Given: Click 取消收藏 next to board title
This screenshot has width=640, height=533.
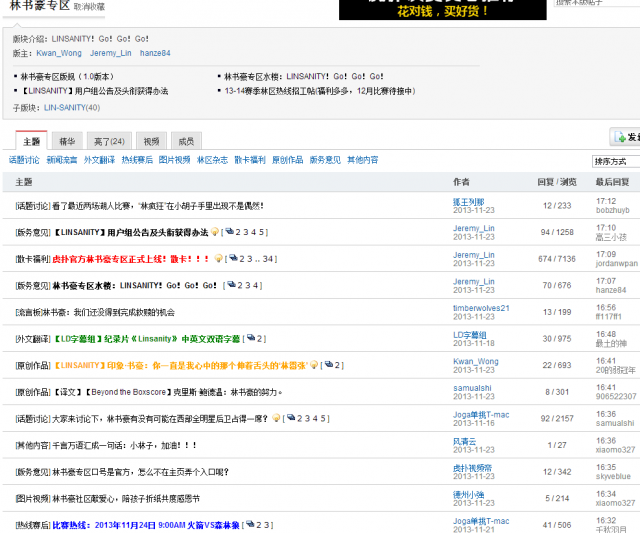Looking at the screenshot, I should [x=89, y=7].
